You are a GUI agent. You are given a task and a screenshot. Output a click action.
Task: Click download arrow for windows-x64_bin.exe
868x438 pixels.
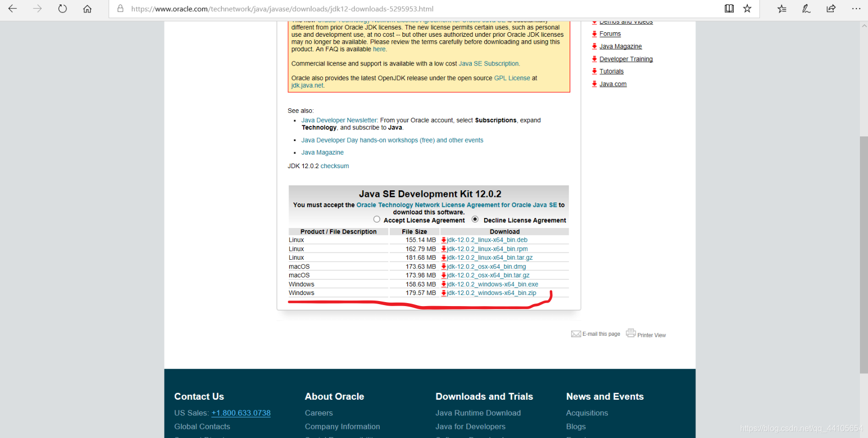pyautogui.click(x=444, y=284)
